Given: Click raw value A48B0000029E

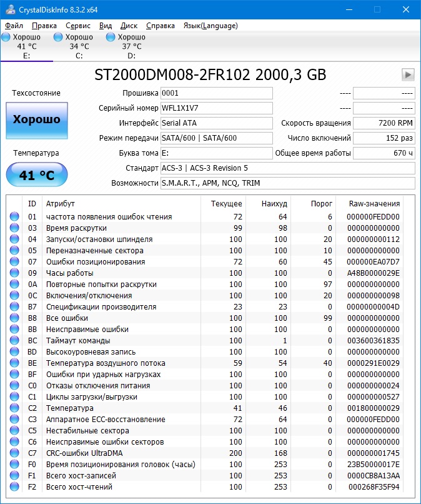Looking at the screenshot, I should (x=374, y=273).
